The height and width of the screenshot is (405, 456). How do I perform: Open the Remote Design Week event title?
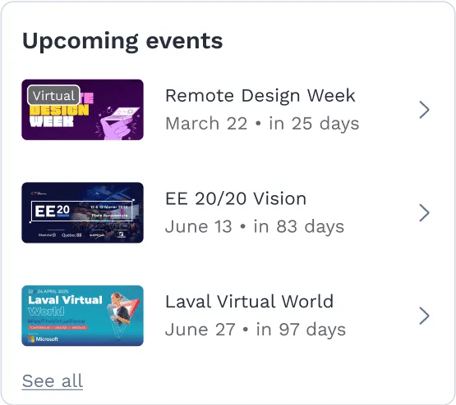(x=260, y=96)
